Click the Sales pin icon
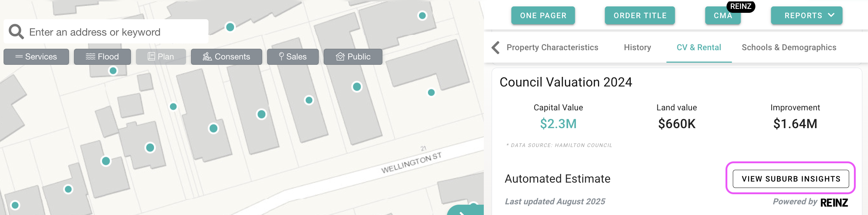 click(x=281, y=56)
